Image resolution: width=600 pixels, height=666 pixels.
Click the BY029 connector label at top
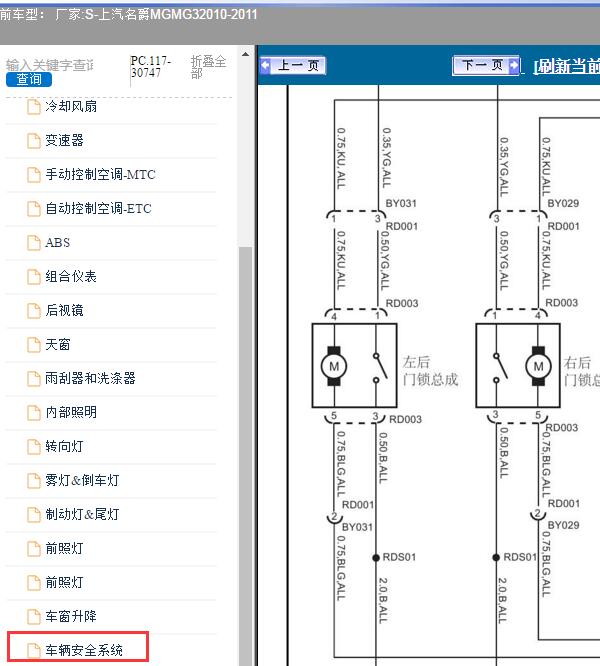coord(563,203)
